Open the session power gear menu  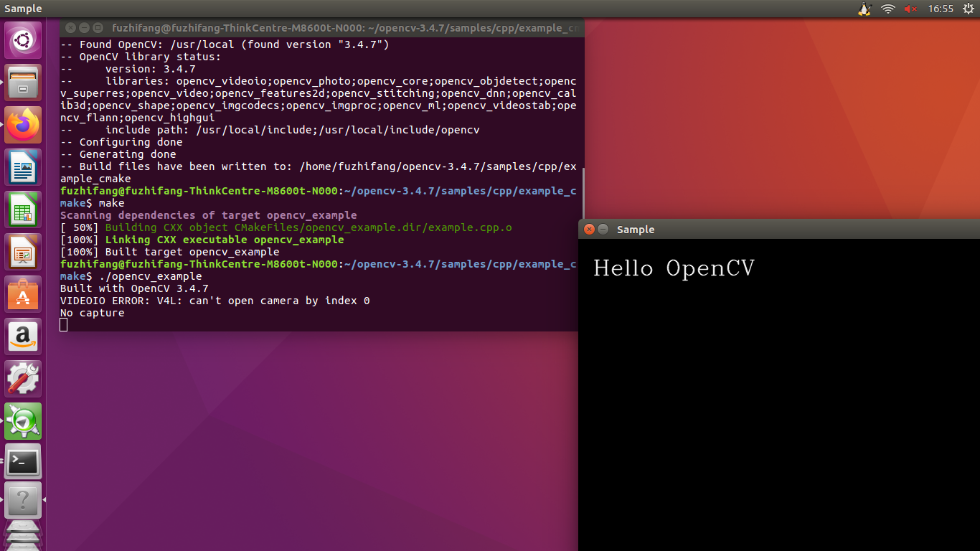tap(969, 9)
